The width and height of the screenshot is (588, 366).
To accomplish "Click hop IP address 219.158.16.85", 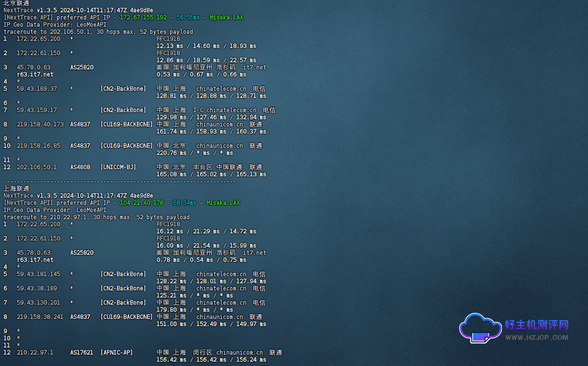I will [x=39, y=146].
